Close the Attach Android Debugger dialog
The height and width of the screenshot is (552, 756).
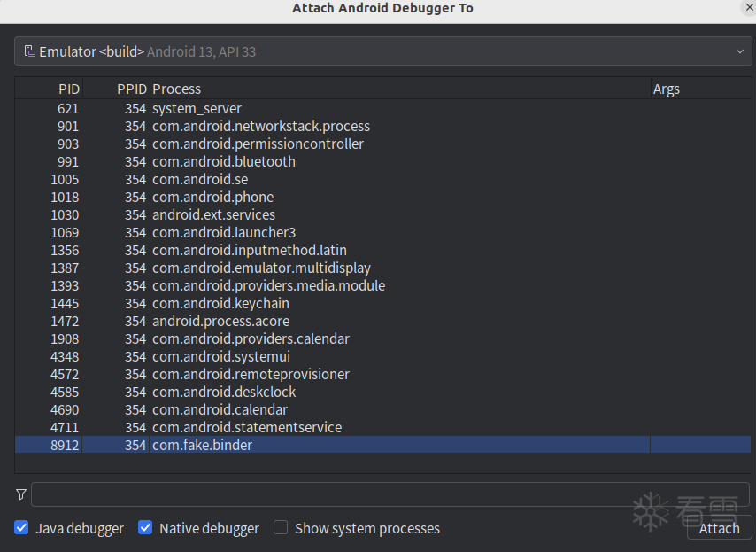(x=749, y=7)
